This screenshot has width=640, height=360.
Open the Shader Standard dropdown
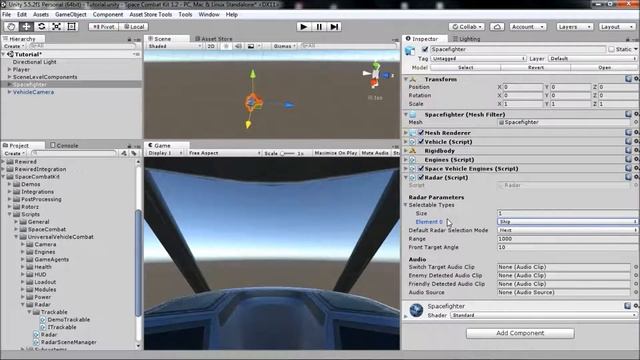pyautogui.click(x=544, y=315)
